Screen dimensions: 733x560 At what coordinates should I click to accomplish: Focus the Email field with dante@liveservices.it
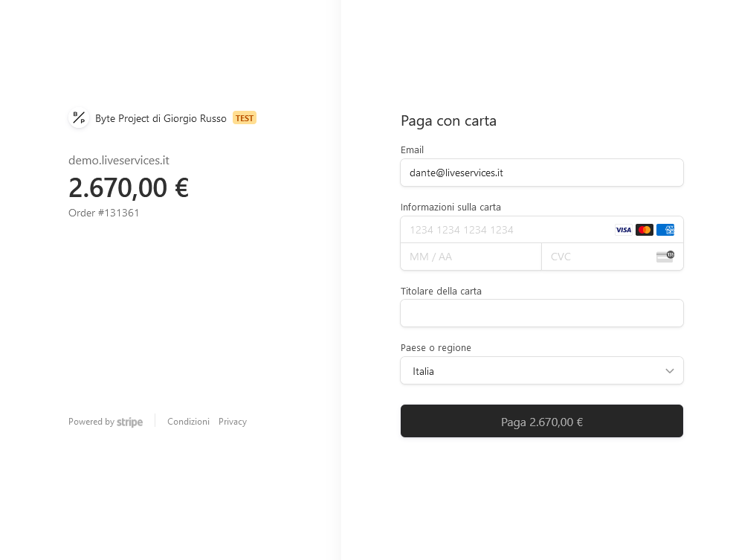542,173
